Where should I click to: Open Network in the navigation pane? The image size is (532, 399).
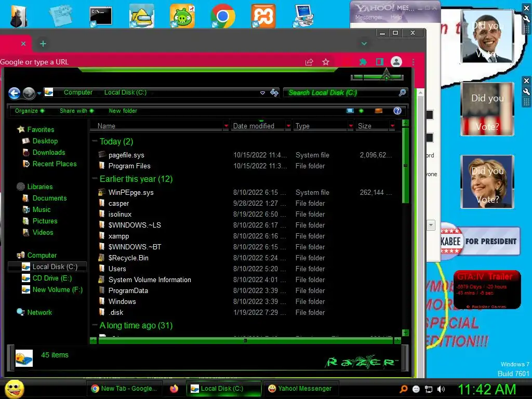[39, 312]
